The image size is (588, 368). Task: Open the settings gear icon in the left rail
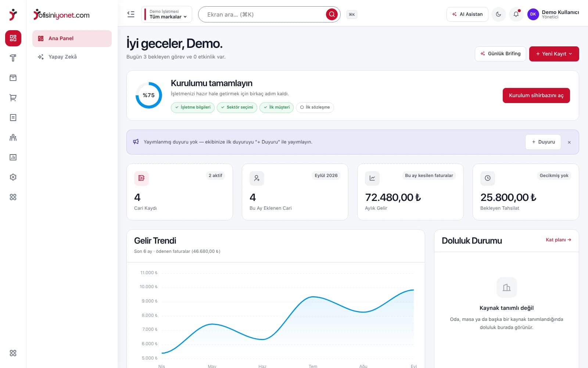point(13,177)
